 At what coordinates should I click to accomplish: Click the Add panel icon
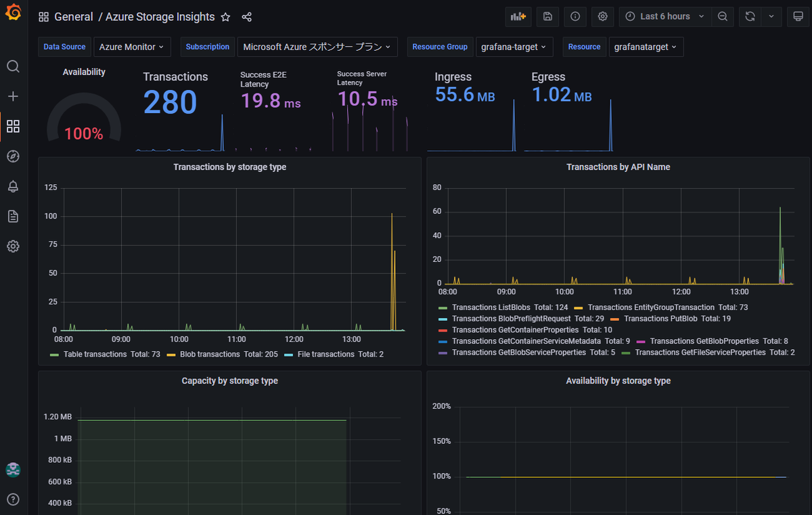pos(519,17)
